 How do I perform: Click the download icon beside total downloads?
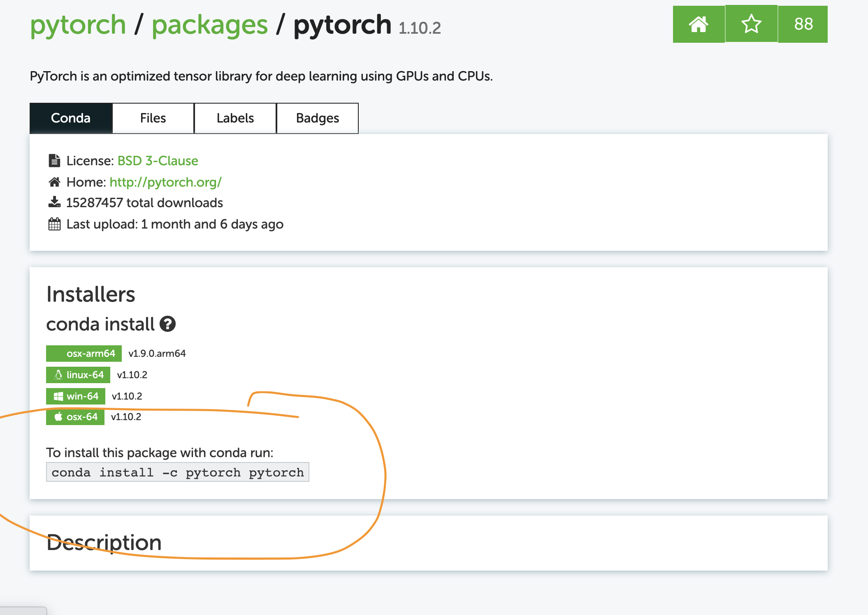pyautogui.click(x=54, y=202)
